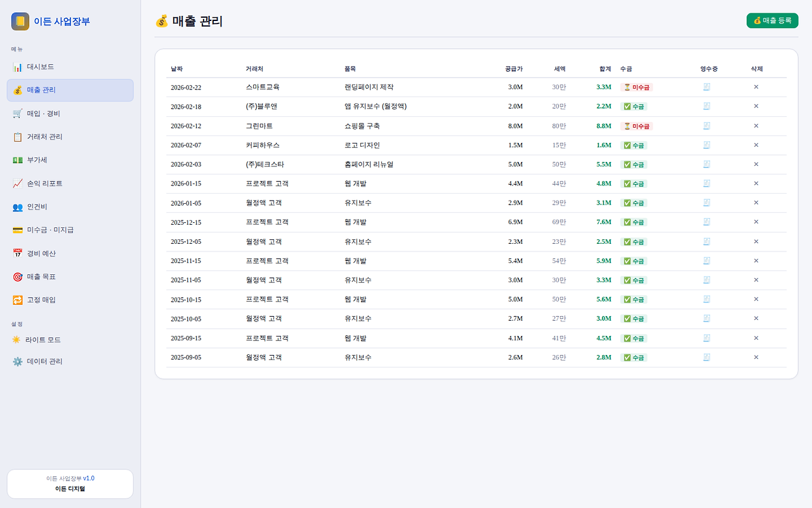The width and height of the screenshot is (812, 508).
Task: Click the 인건비 people icon in sidebar
Action: tap(17, 206)
